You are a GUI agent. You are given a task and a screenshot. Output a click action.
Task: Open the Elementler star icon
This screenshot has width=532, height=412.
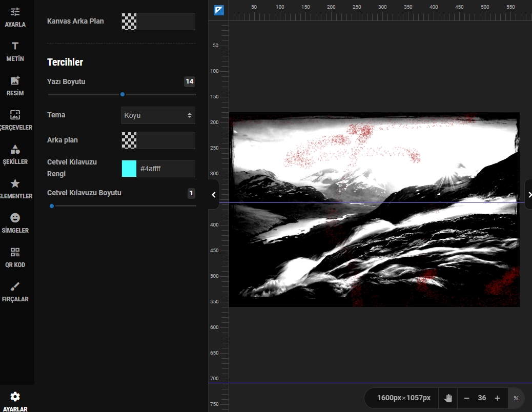(x=15, y=183)
